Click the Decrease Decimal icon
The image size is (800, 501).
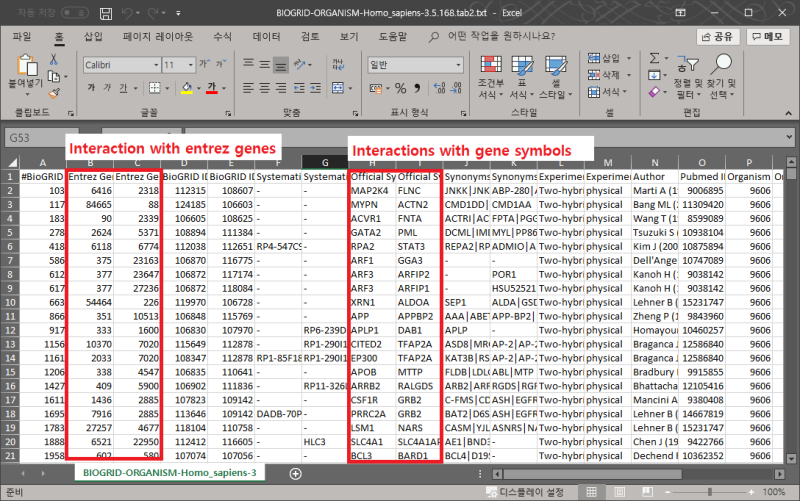456,88
